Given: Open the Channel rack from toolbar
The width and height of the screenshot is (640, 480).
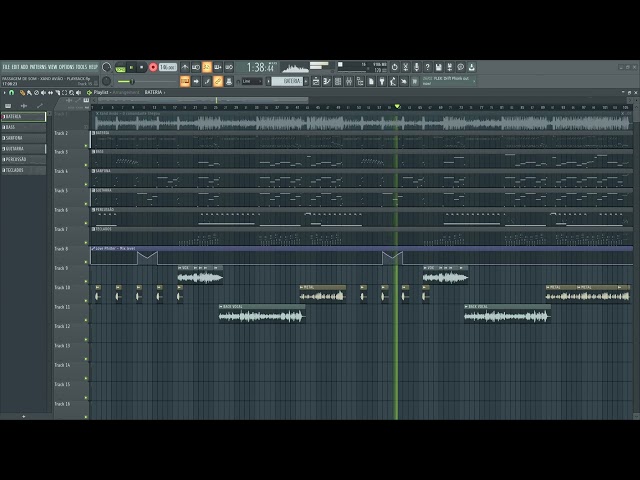Looking at the screenshot, I should tap(338, 81).
